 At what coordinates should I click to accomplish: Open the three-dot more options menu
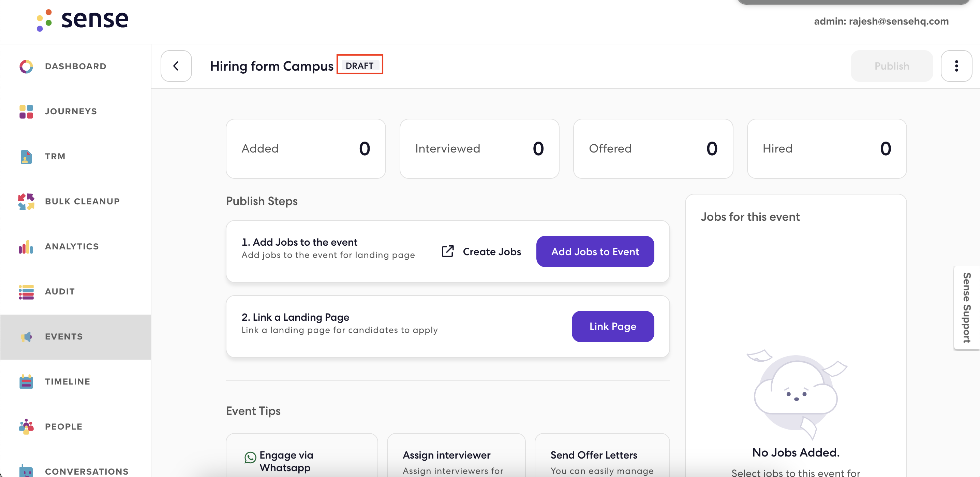pyautogui.click(x=956, y=66)
